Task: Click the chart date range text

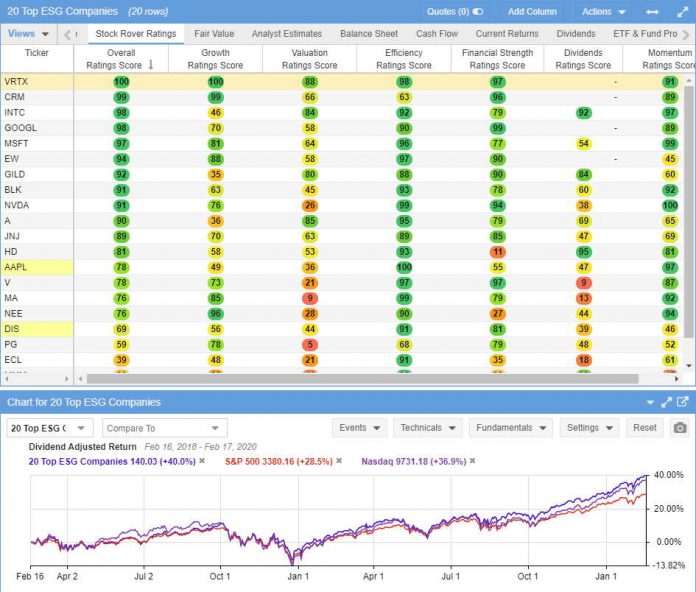Action: pyautogui.click(x=200, y=447)
